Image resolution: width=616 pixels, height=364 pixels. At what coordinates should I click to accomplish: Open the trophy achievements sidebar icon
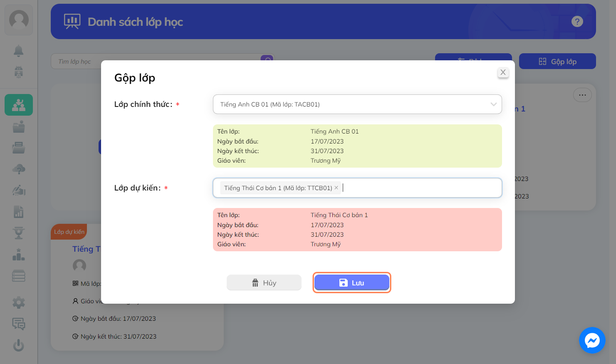pos(19,233)
